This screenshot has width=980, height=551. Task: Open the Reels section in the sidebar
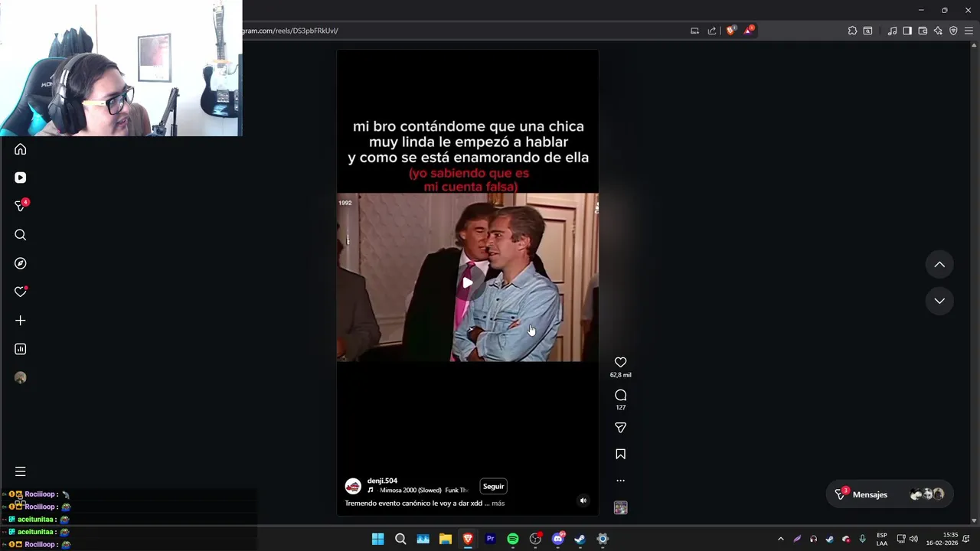click(21, 178)
